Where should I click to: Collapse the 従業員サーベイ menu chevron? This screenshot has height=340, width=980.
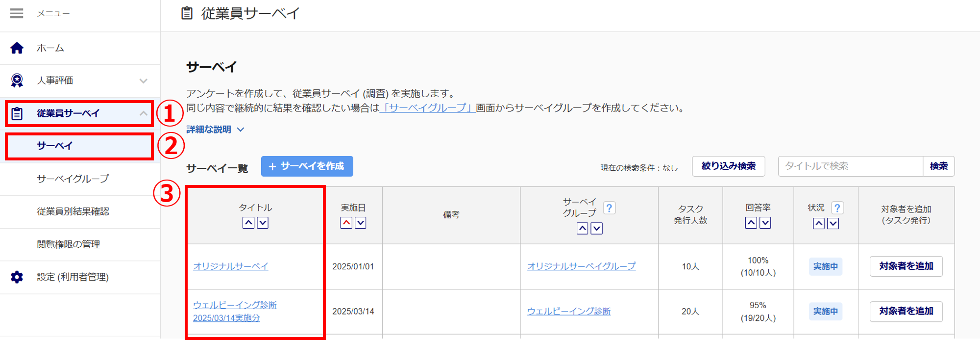144,113
